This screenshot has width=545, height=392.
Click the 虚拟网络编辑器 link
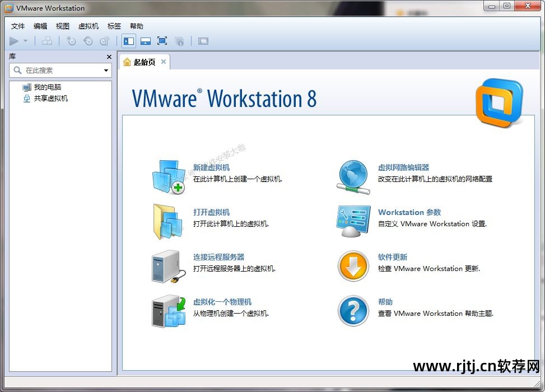[403, 167]
